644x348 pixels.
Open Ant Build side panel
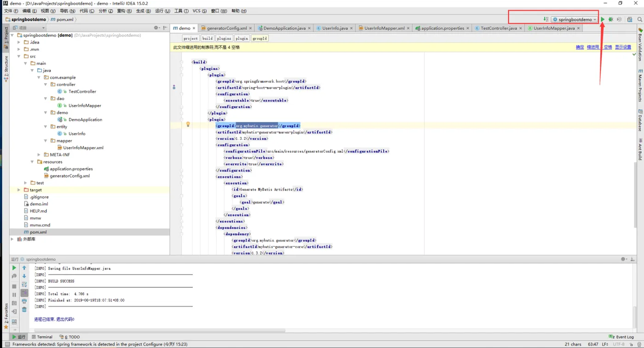pyautogui.click(x=640, y=149)
